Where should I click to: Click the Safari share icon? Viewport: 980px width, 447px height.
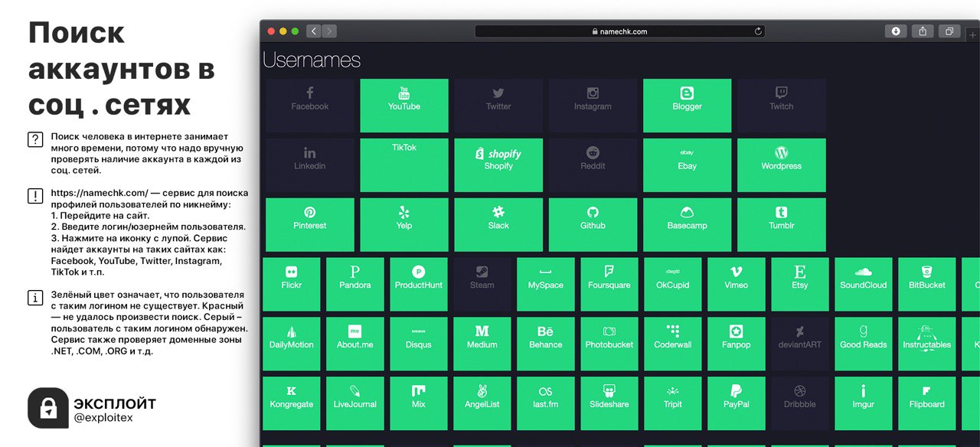coord(923,31)
